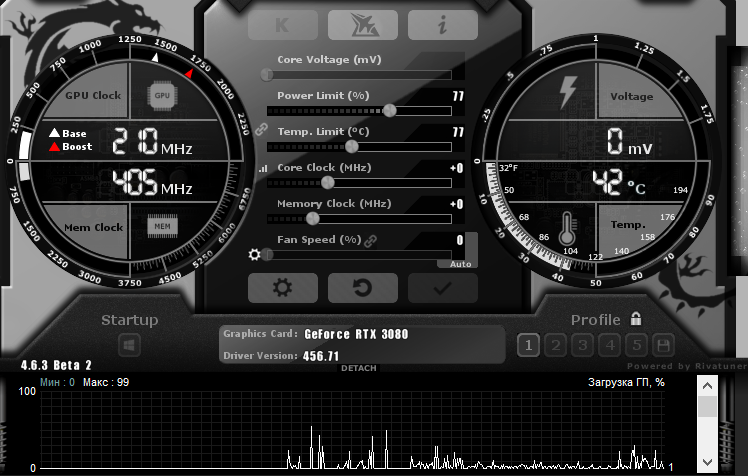Screen dimensions: 748x476
Task: Click the monitoring graph scrollbar thumb
Action: coord(707,406)
